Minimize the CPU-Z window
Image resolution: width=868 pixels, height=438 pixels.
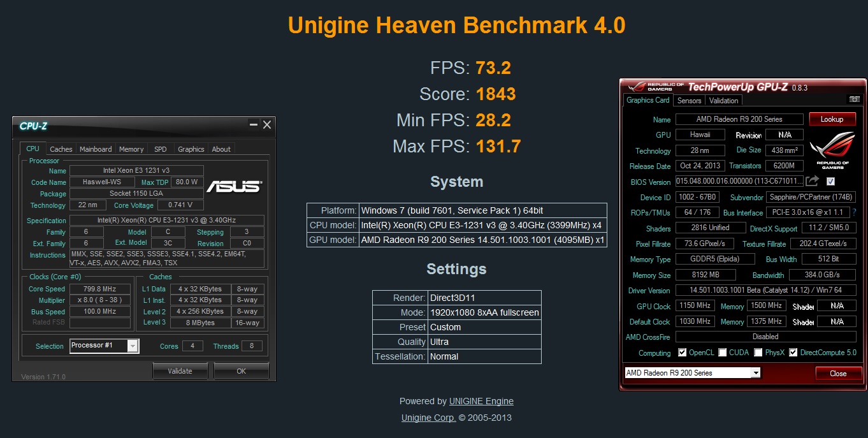click(x=254, y=125)
